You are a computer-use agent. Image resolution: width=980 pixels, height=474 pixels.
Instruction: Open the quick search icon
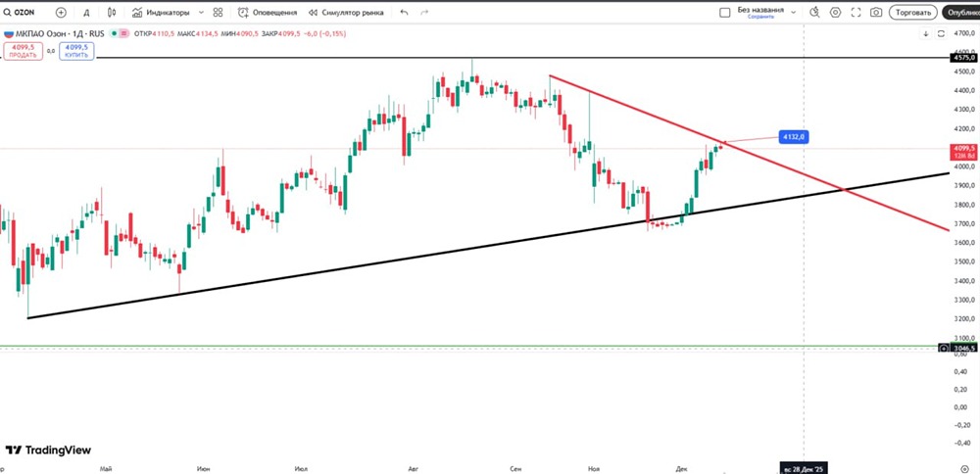(x=814, y=12)
